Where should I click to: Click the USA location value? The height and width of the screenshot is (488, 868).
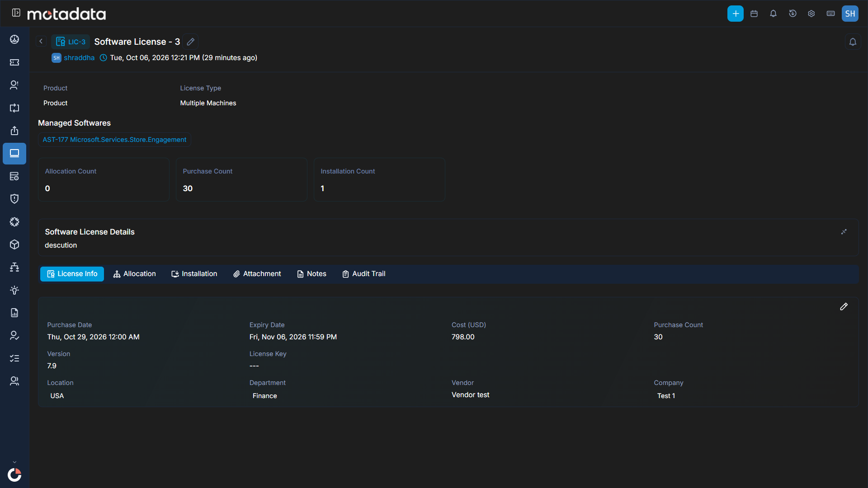[57, 396]
